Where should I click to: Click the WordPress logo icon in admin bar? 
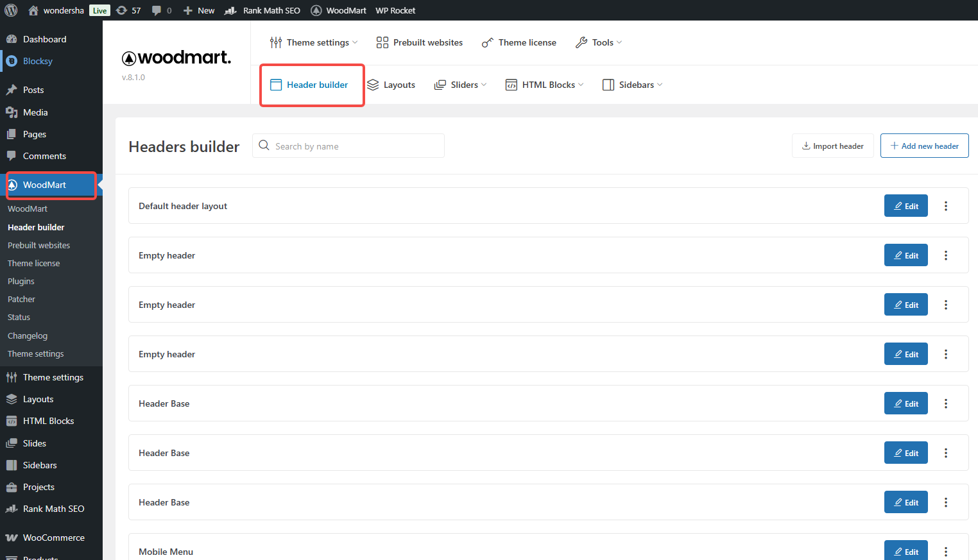[x=11, y=10]
